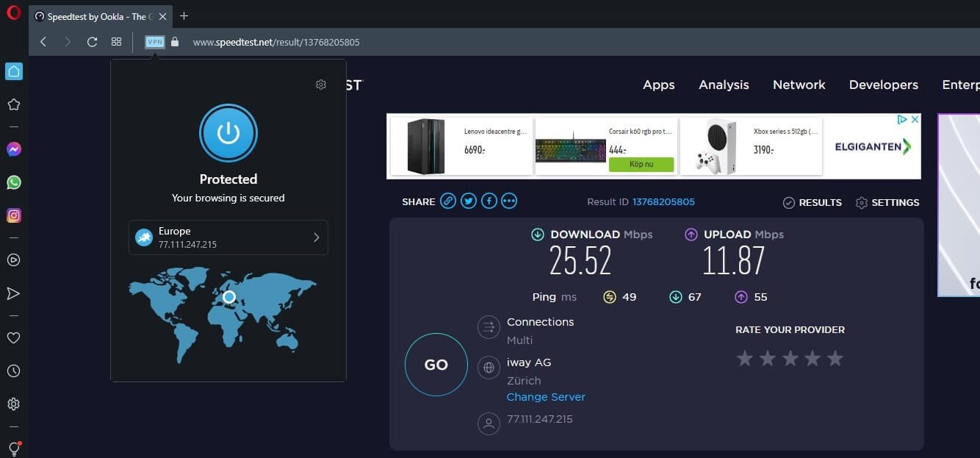Share result on Facebook

[489, 201]
